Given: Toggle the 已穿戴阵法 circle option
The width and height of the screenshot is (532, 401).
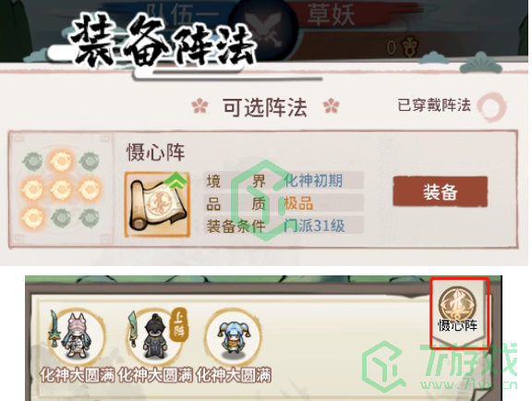Looking at the screenshot, I should [491, 106].
